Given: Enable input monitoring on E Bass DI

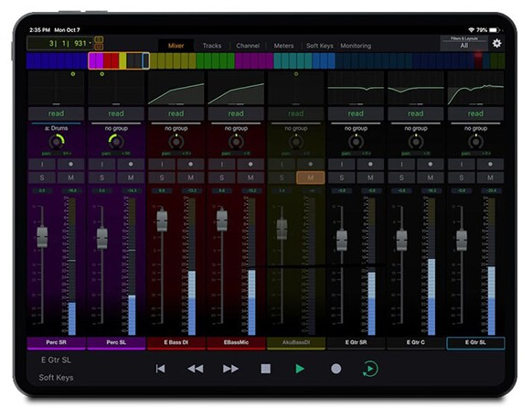Looking at the screenshot, I should [162, 165].
